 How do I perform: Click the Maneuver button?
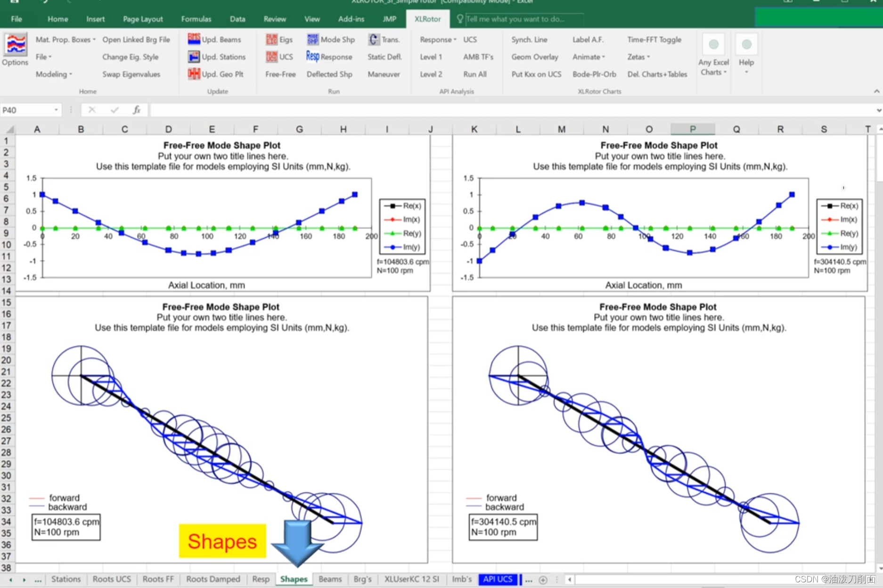tap(384, 74)
